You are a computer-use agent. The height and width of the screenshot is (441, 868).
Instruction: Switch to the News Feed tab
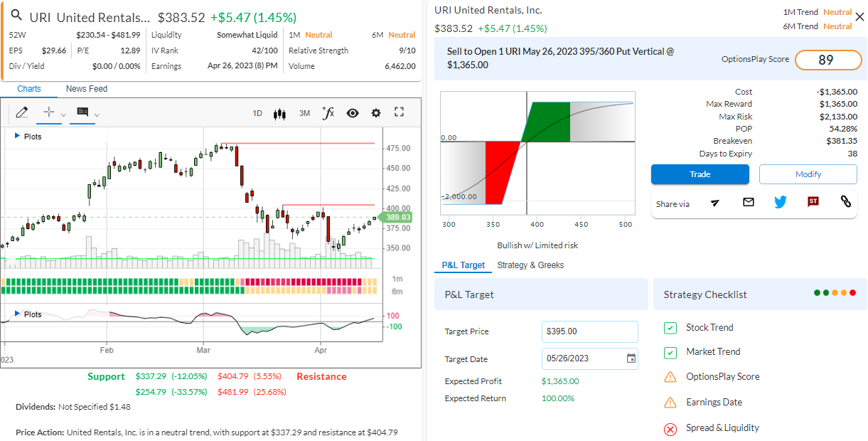[87, 89]
